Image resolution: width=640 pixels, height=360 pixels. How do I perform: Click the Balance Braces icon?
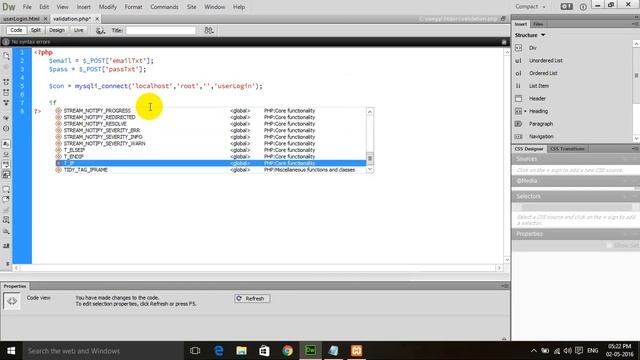tap(6, 129)
